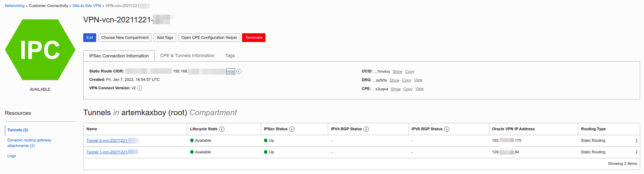644x174 pixels.
Task: Switch to CPE & Tunnels Information tab
Action: [x=187, y=56]
